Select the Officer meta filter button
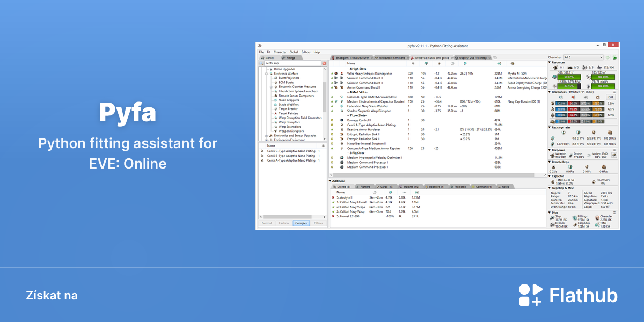 (318, 223)
